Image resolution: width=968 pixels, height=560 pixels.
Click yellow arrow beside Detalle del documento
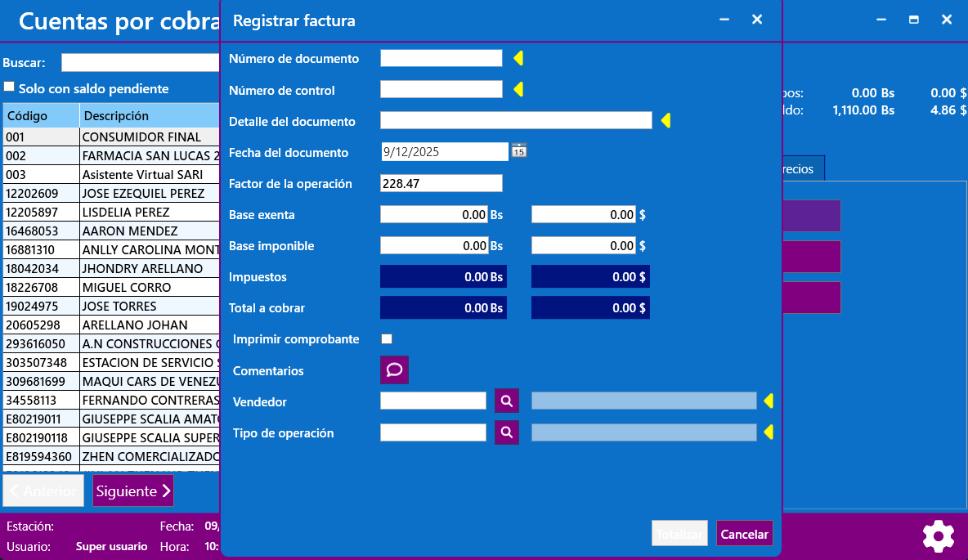click(665, 121)
